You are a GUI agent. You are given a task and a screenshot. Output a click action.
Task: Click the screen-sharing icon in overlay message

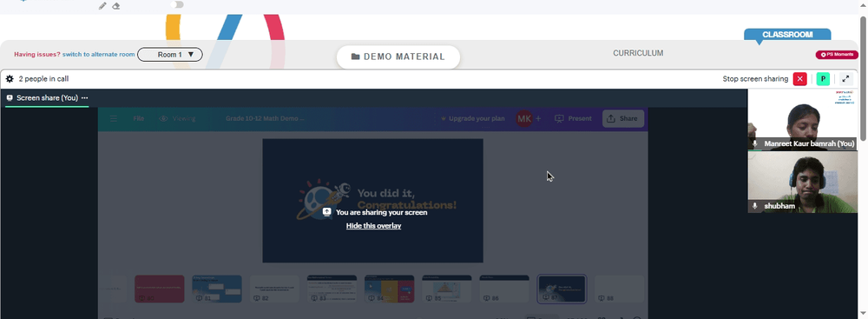[327, 212]
